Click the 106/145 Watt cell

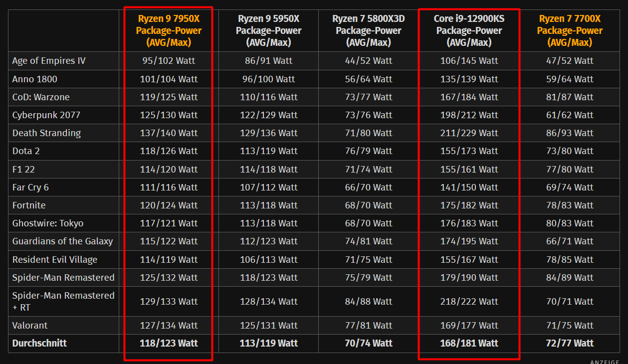pyautogui.click(x=469, y=61)
